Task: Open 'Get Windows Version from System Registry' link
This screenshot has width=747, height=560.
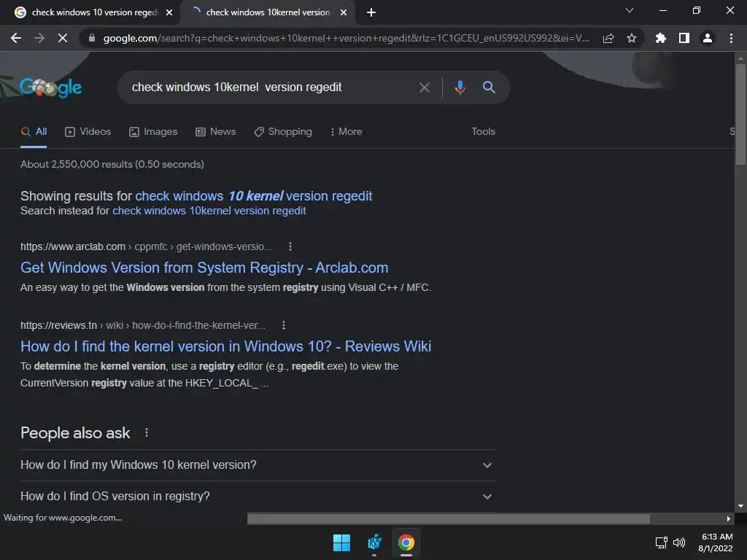Action: (x=204, y=268)
